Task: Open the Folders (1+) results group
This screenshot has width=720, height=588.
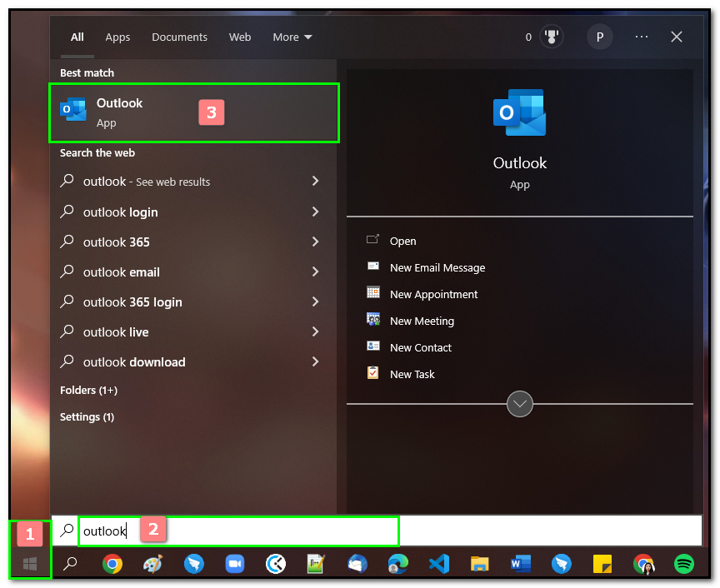Action: (88, 390)
